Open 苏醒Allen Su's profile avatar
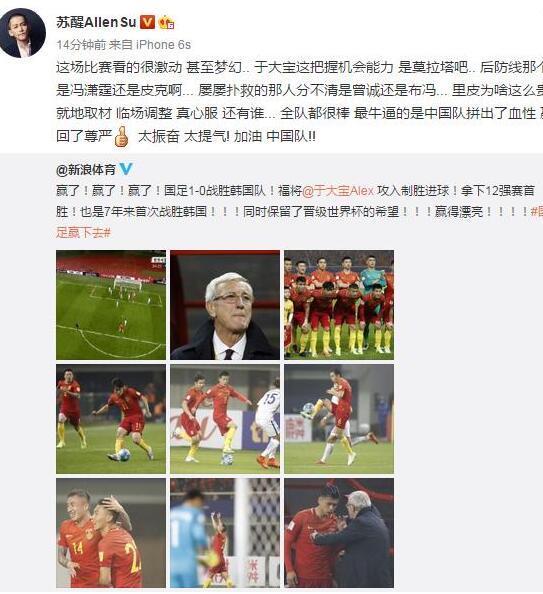This screenshot has width=543, height=594. point(23,33)
